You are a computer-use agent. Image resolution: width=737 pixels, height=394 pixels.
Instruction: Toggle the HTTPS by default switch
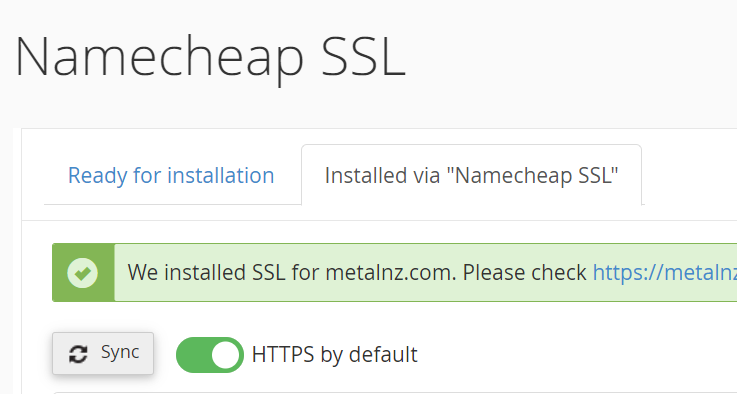(x=210, y=355)
